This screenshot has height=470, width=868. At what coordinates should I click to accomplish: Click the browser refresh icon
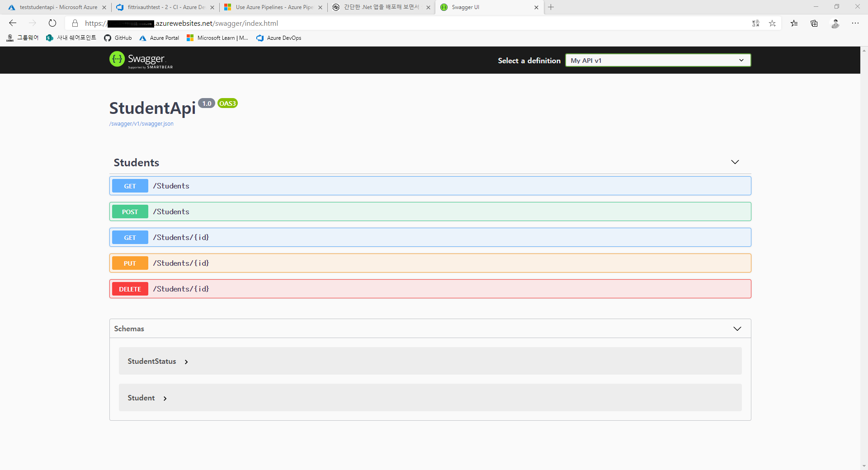52,23
